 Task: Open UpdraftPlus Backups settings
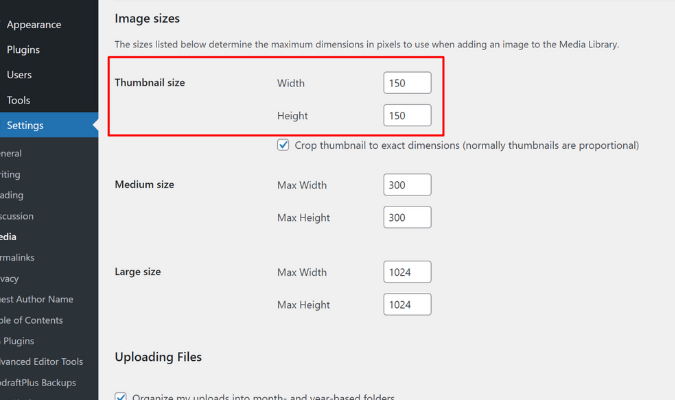point(38,382)
